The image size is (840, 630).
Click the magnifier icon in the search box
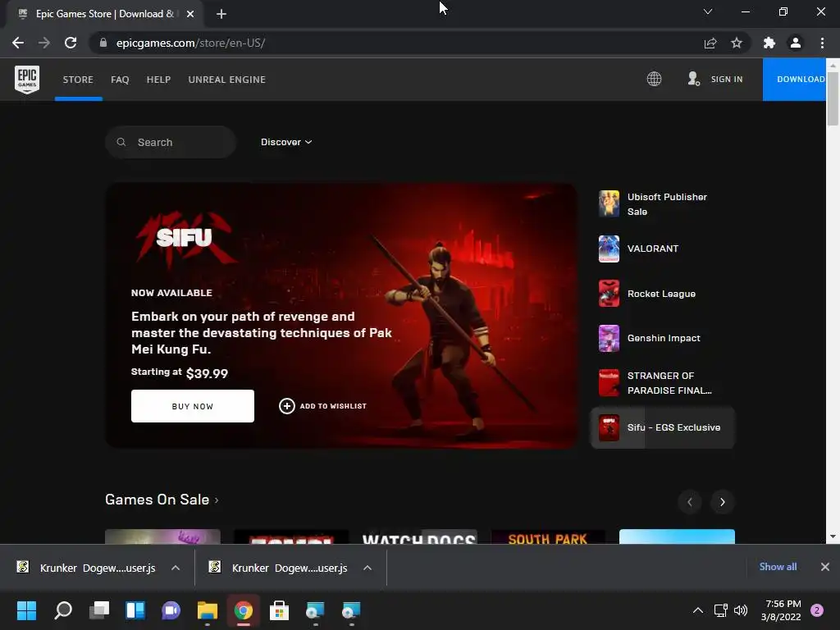click(x=121, y=142)
